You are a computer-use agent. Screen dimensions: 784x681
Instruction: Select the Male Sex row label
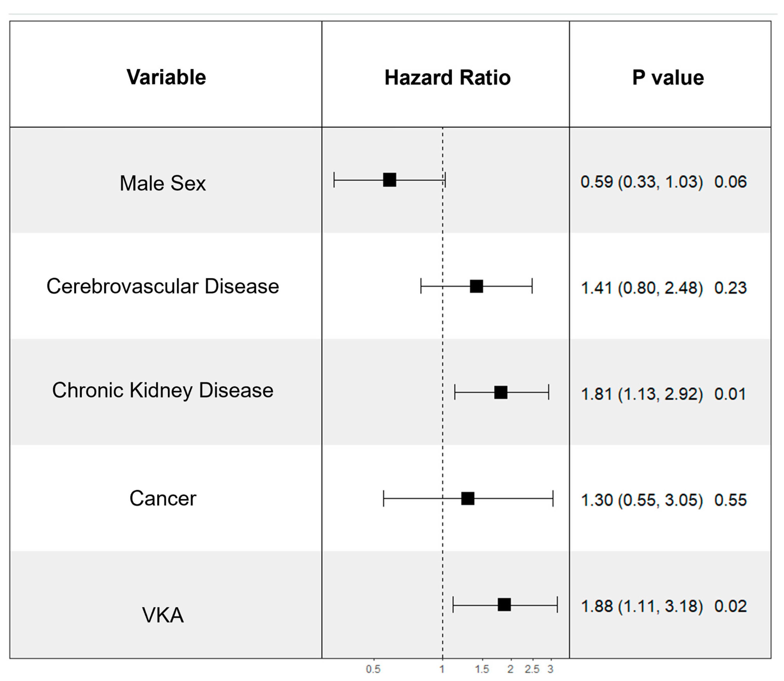(163, 183)
